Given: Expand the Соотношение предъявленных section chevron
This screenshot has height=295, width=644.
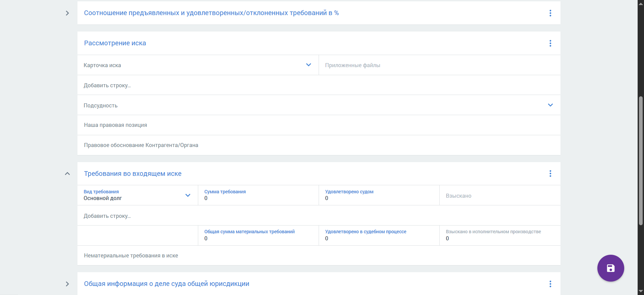Looking at the screenshot, I should [x=67, y=13].
